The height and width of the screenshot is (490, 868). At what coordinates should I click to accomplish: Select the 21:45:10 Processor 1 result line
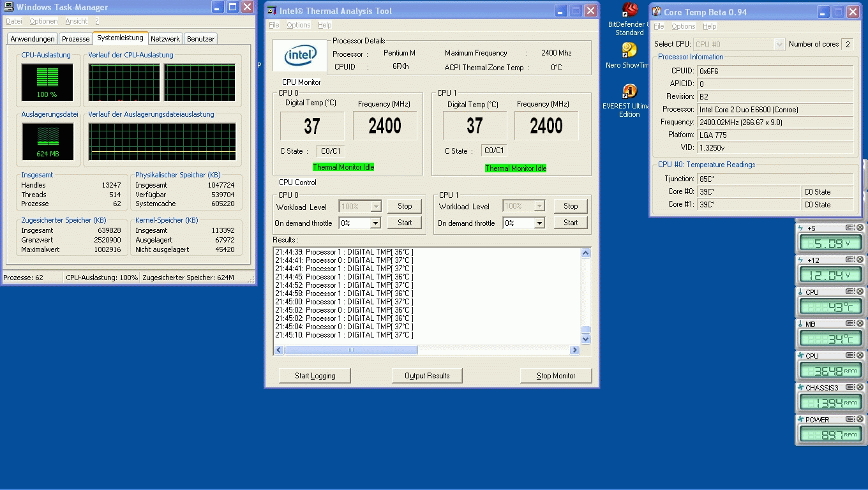(x=344, y=335)
